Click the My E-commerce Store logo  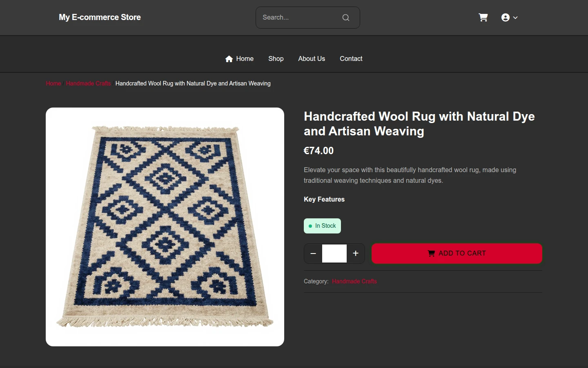coord(100,18)
